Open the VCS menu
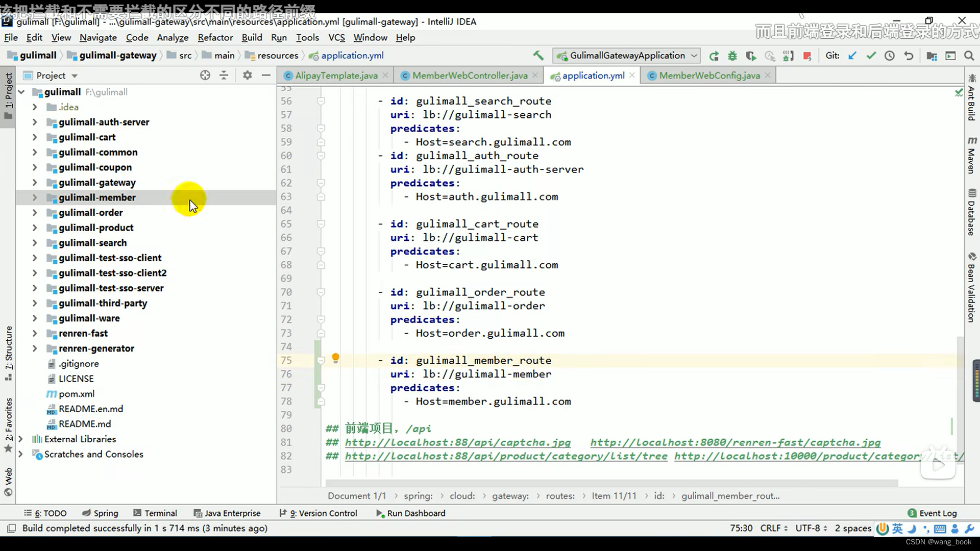980x551 pixels. 336,37
